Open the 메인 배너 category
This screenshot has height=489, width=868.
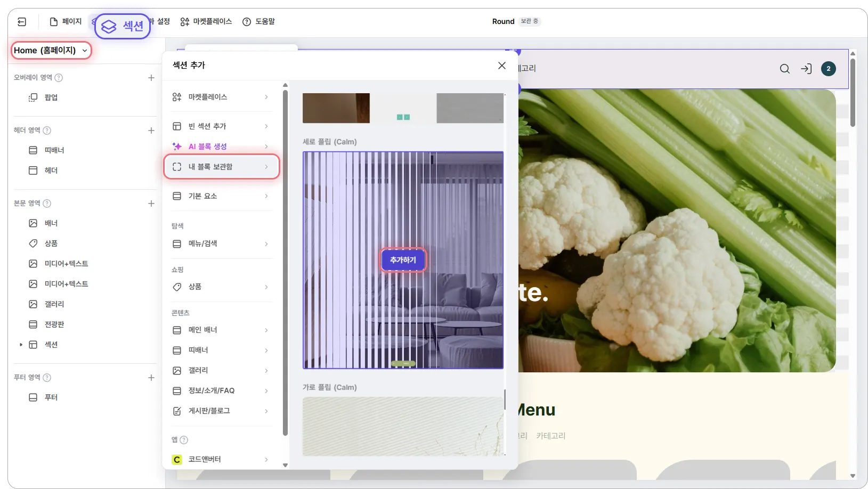221,330
